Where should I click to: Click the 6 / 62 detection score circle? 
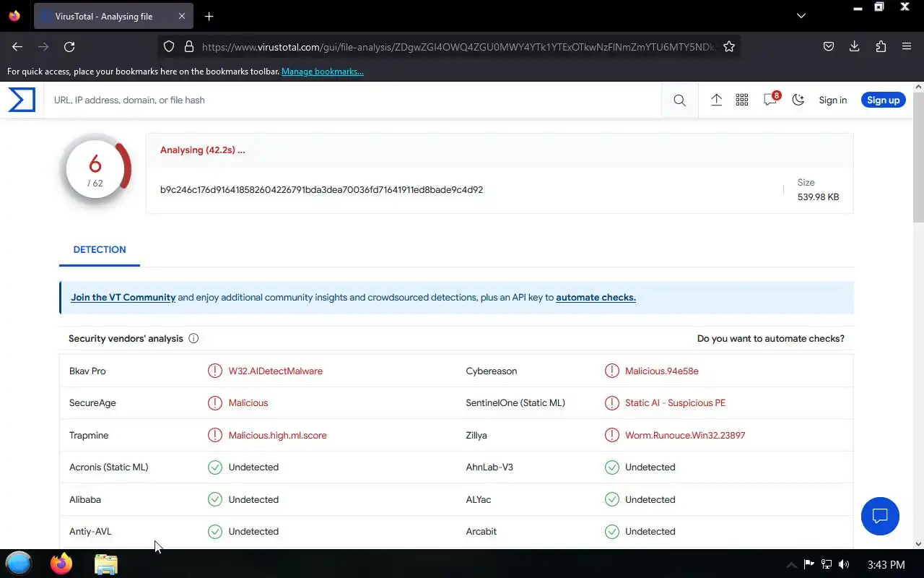coord(95,170)
